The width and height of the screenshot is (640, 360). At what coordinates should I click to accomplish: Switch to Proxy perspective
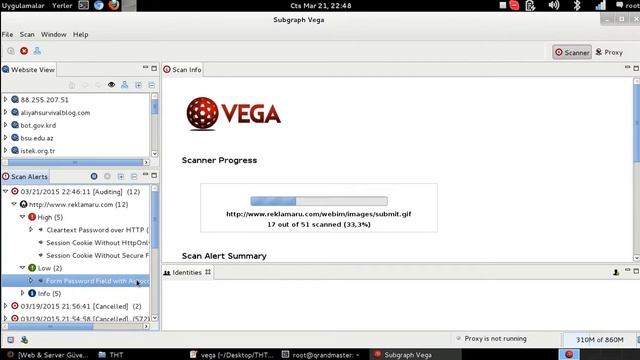click(609, 52)
